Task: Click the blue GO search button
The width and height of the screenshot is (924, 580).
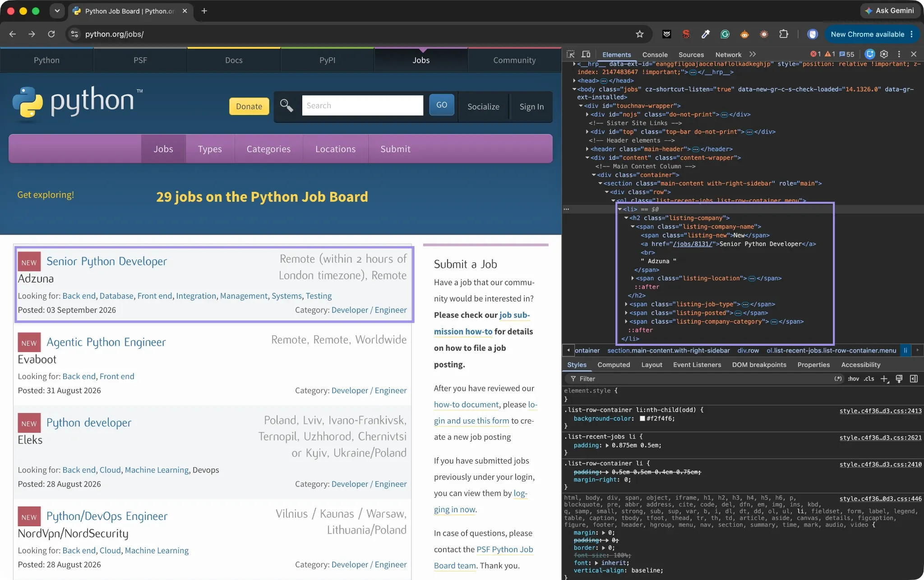Action: [x=442, y=105]
